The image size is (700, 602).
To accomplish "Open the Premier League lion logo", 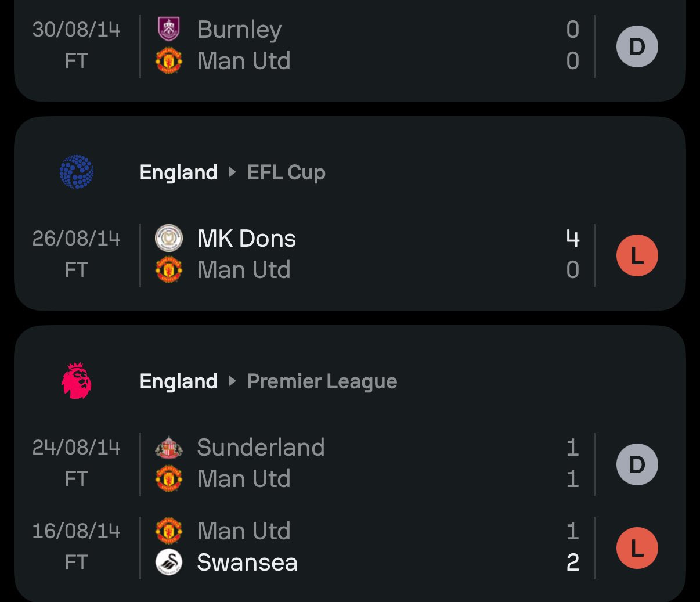I will coord(77,381).
